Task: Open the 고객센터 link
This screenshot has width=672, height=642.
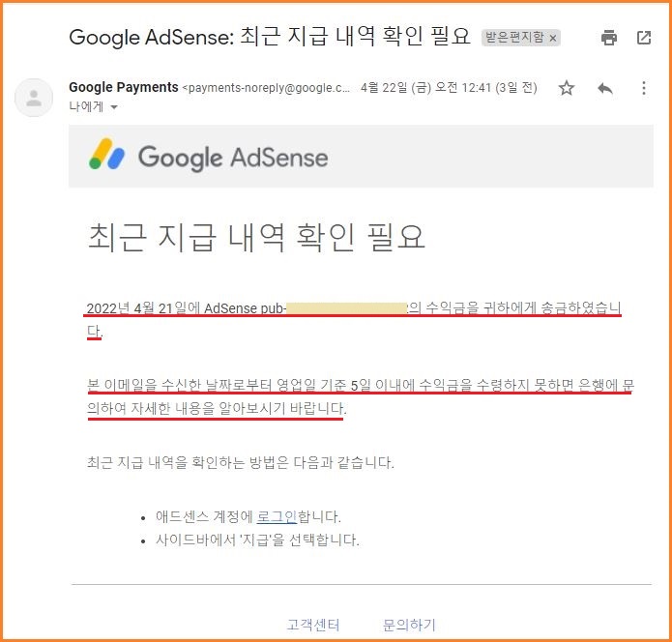Action: [x=313, y=625]
